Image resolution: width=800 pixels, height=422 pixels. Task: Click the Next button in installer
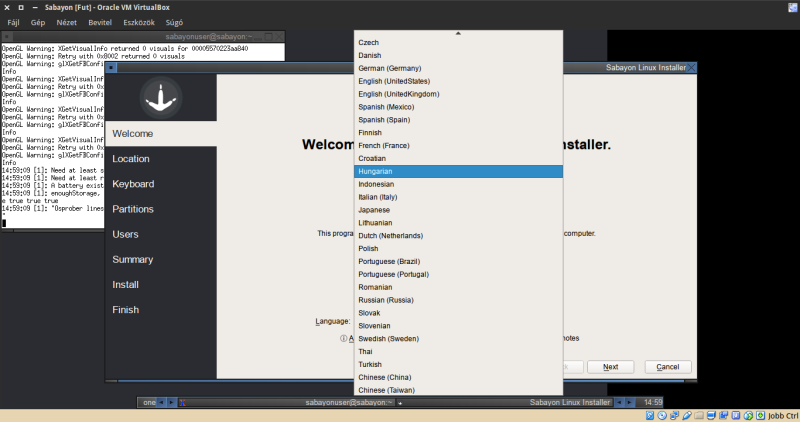click(610, 367)
